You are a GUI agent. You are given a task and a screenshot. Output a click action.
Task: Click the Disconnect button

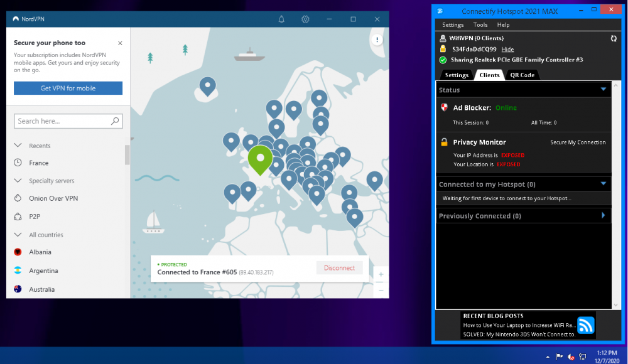(x=339, y=268)
